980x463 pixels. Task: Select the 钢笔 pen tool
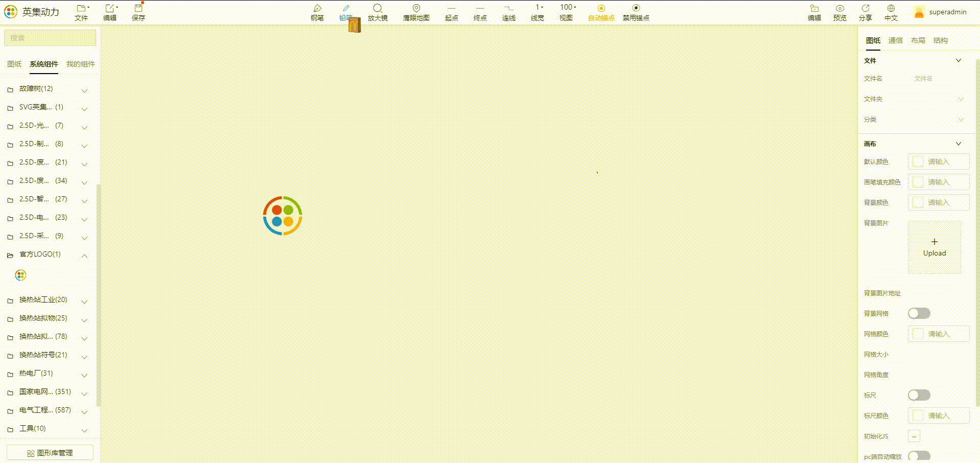pos(317,12)
